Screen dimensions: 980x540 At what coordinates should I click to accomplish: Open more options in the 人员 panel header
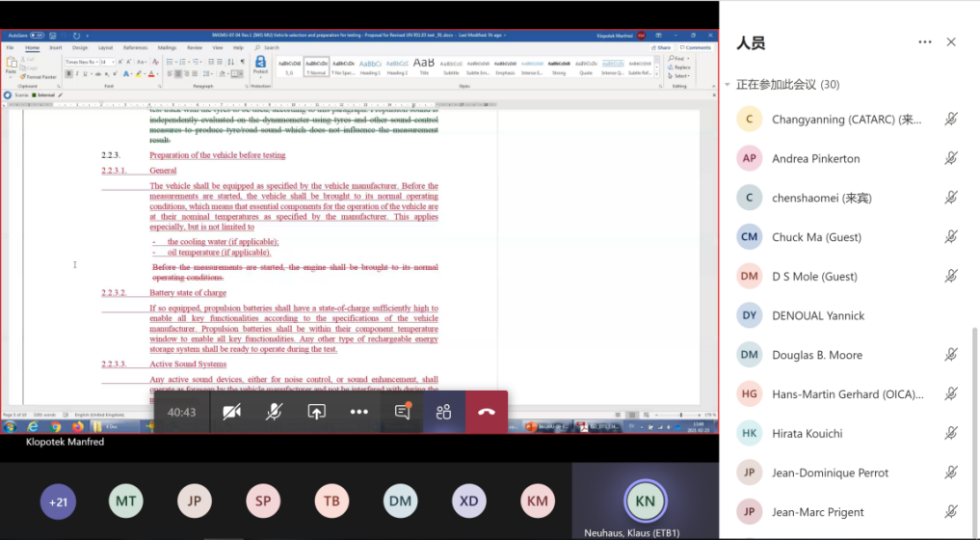(x=925, y=42)
